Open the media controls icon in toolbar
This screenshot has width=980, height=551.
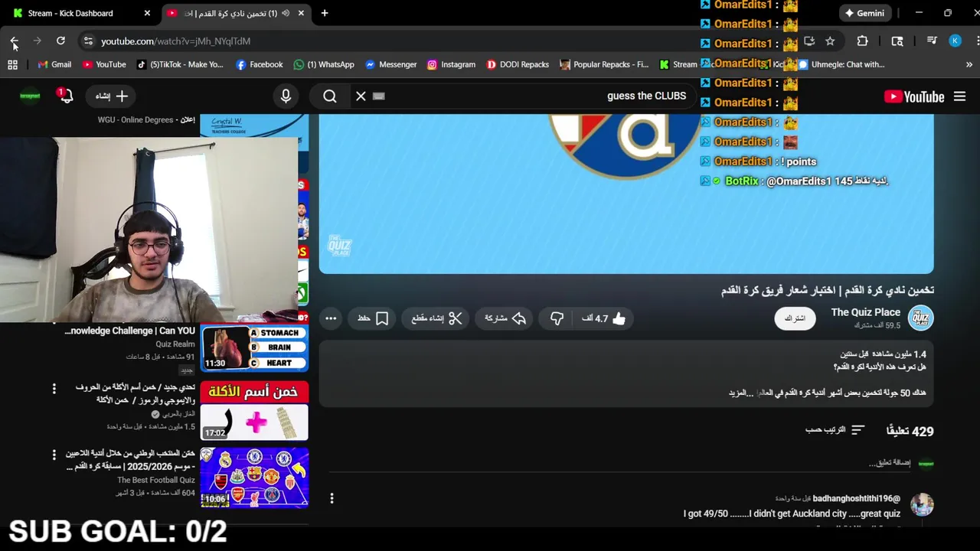(x=932, y=41)
